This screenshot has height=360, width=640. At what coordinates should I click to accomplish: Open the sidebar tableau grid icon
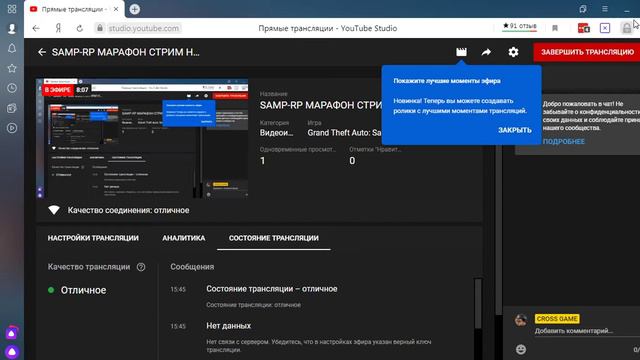pyautogui.click(x=12, y=9)
